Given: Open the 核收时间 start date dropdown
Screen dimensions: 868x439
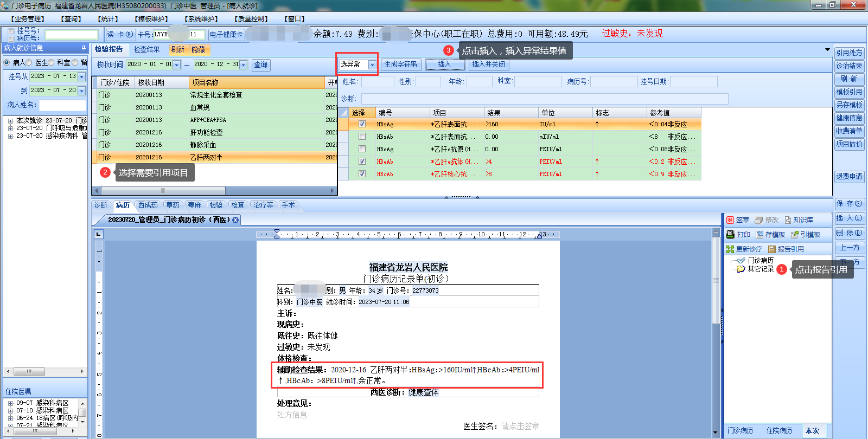Looking at the screenshot, I should pyautogui.click(x=176, y=65).
